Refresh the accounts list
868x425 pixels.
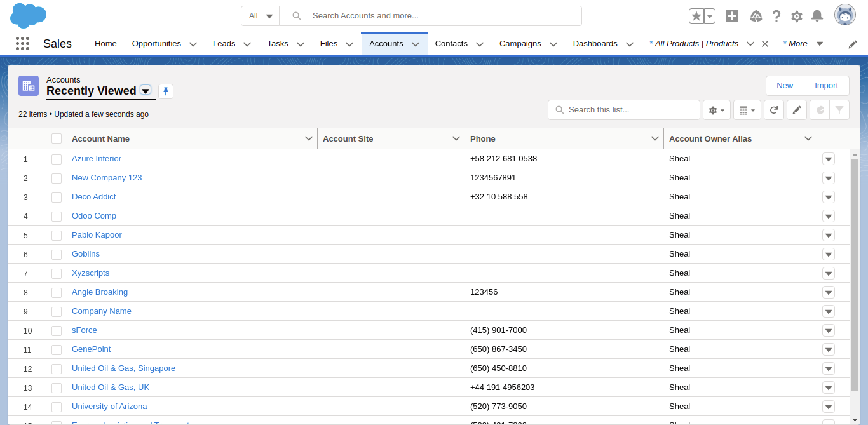pyautogui.click(x=774, y=110)
